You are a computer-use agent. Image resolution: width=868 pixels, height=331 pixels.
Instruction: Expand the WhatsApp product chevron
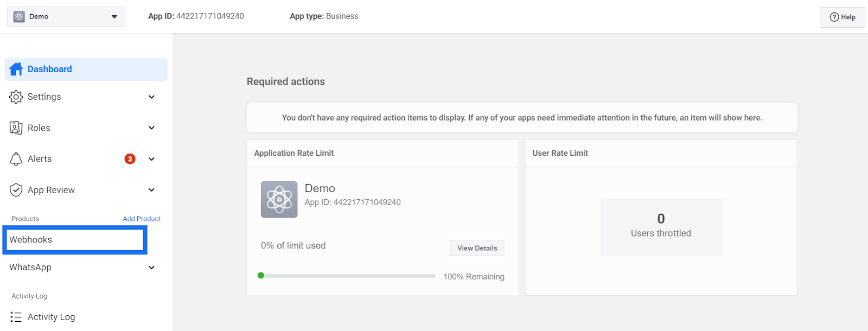[152, 268]
